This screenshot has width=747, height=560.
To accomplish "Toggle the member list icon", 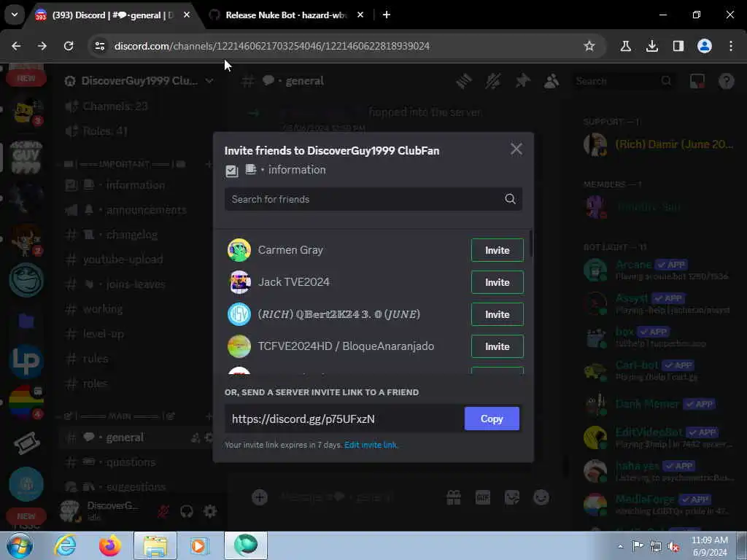I will (551, 81).
